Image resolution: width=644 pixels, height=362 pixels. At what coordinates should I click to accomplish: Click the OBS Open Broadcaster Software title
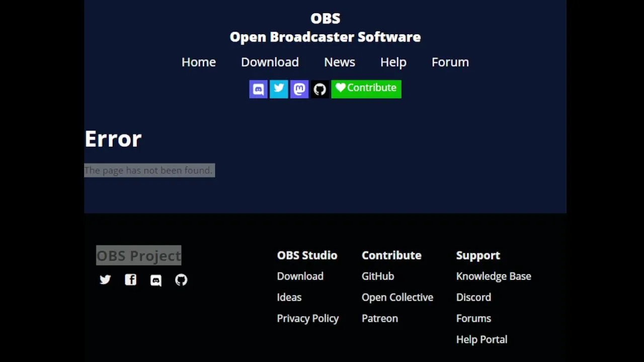click(x=325, y=28)
